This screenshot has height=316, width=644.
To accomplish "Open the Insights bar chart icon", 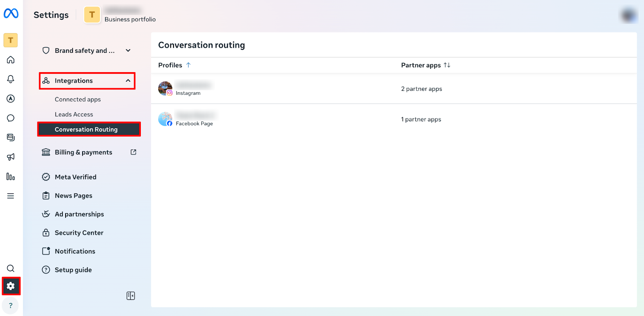I will point(11,177).
